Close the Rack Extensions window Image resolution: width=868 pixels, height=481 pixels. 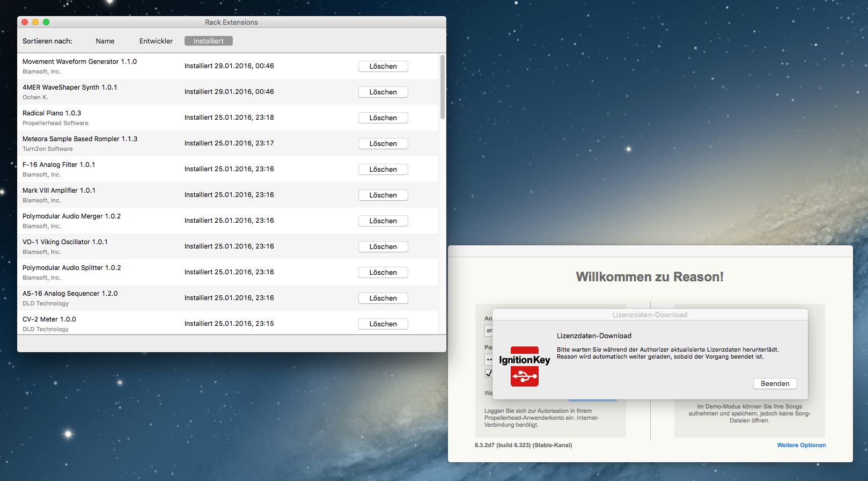[25, 22]
